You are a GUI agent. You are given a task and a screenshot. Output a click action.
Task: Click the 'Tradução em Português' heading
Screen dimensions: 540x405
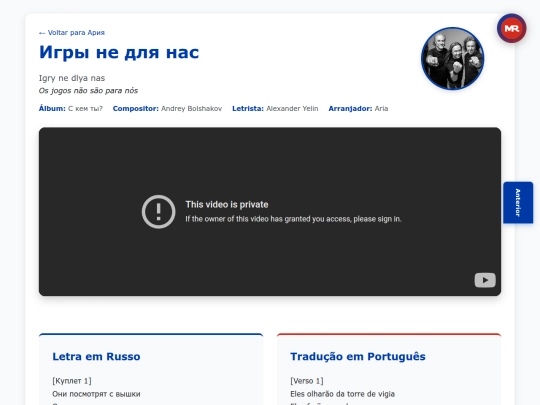[x=358, y=356]
